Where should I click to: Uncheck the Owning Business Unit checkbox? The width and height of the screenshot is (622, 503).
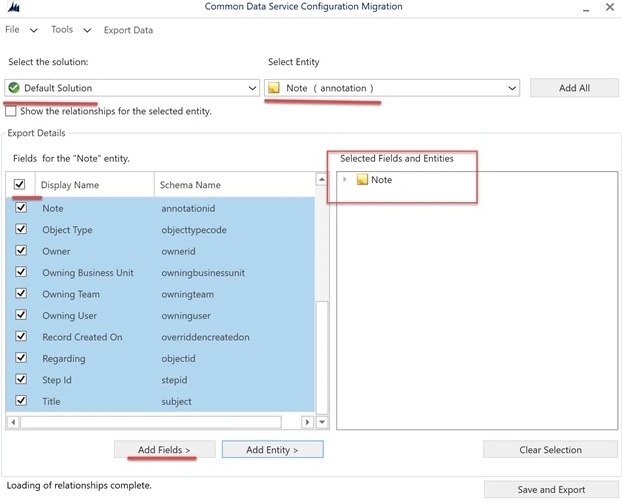pyautogui.click(x=21, y=272)
